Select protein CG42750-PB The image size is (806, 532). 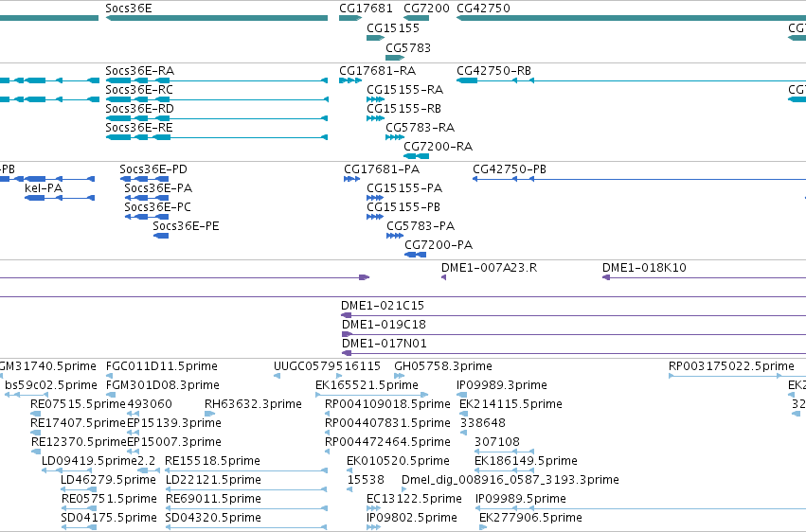point(639,179)
